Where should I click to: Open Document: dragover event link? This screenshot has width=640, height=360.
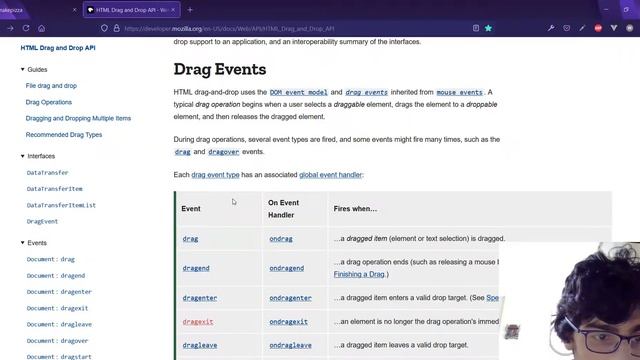pos(57,341)
